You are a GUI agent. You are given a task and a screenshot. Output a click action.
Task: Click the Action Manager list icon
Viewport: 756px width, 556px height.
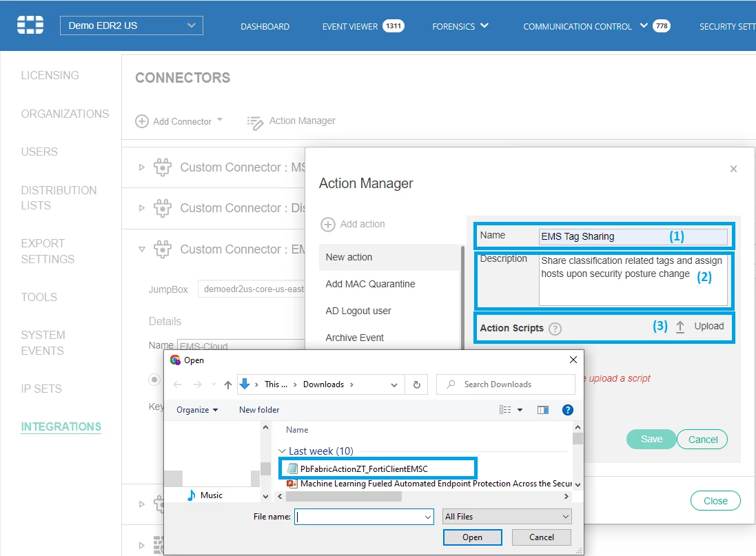coord(255,123)
